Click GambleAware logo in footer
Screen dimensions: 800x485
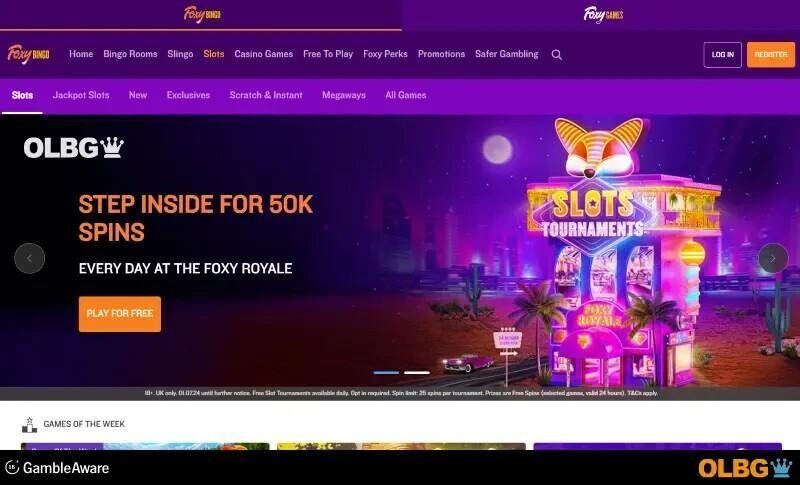click(x=57, y=468)
